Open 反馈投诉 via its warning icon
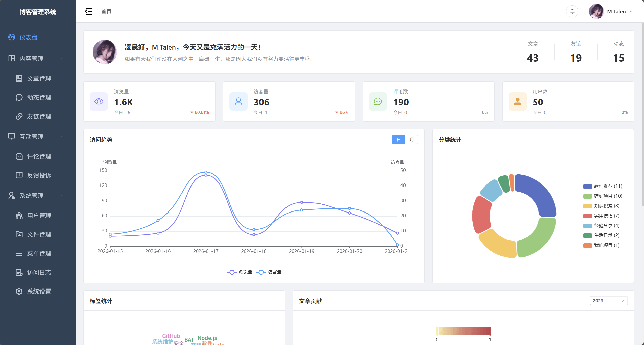644x345 pixels. click(19, 175)
